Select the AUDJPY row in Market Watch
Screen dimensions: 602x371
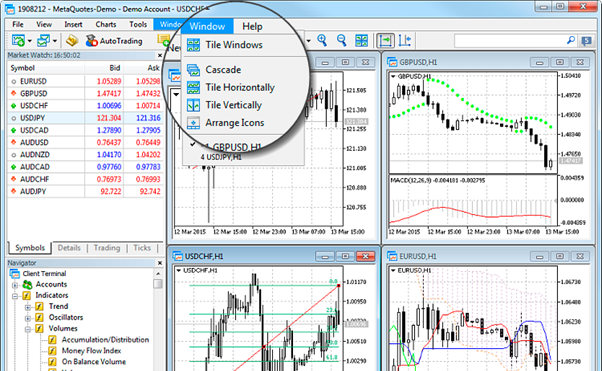[85, 192]
